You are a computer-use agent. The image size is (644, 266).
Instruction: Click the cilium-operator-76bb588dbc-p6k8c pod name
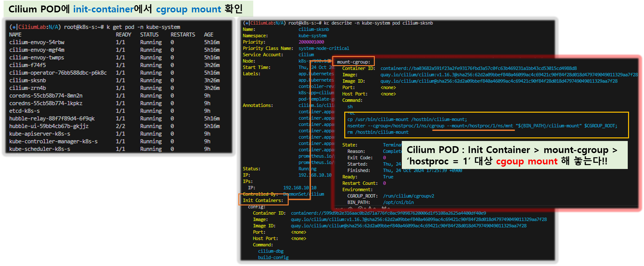coord(58,73)
